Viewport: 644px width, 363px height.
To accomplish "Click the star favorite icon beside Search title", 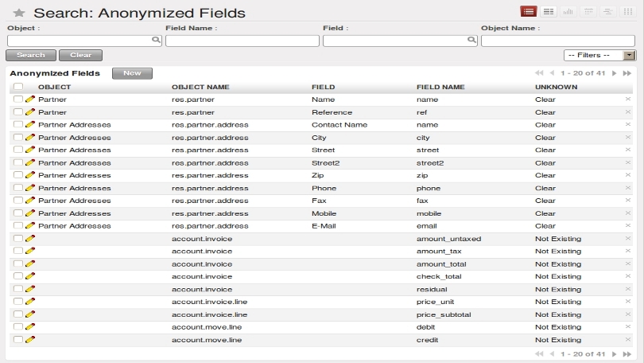I will coord(18,14).
